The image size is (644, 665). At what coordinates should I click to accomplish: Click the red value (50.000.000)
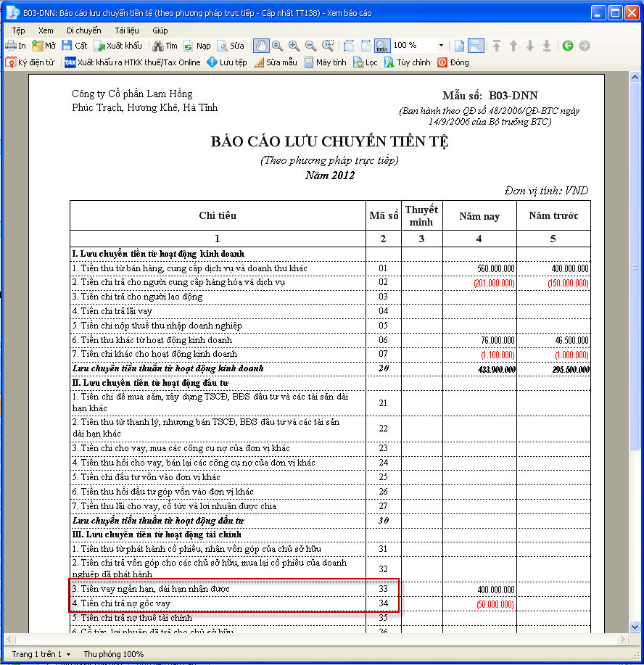495,604
